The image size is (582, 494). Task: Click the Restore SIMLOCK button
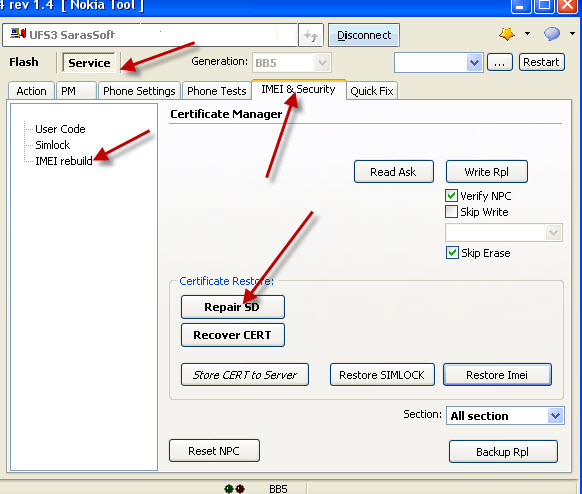point(382,375)
